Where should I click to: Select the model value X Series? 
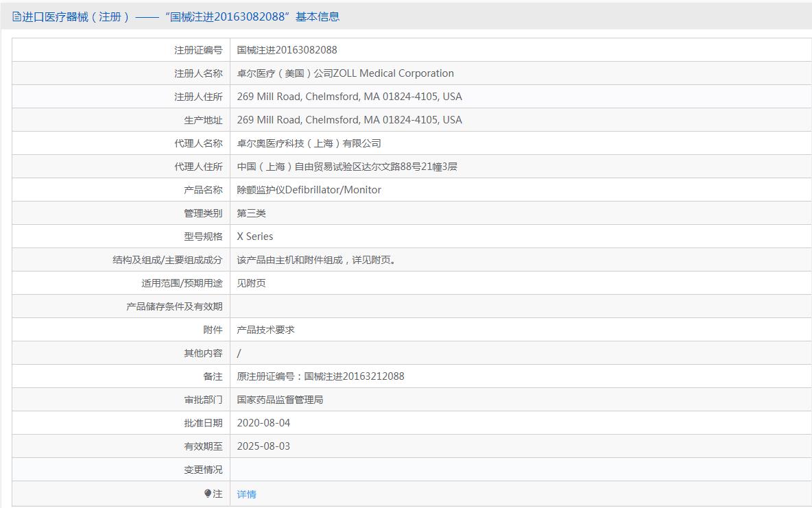(255, 237)
